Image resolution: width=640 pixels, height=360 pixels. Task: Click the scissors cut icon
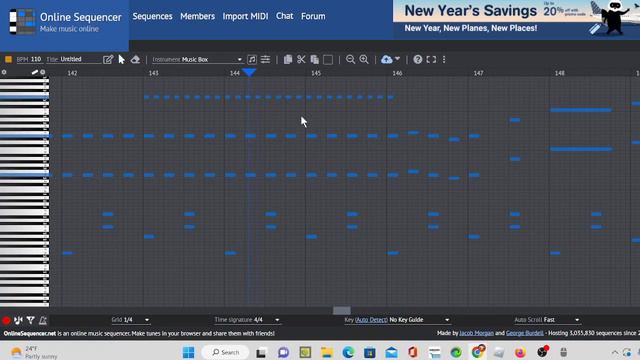pos(301,60)
